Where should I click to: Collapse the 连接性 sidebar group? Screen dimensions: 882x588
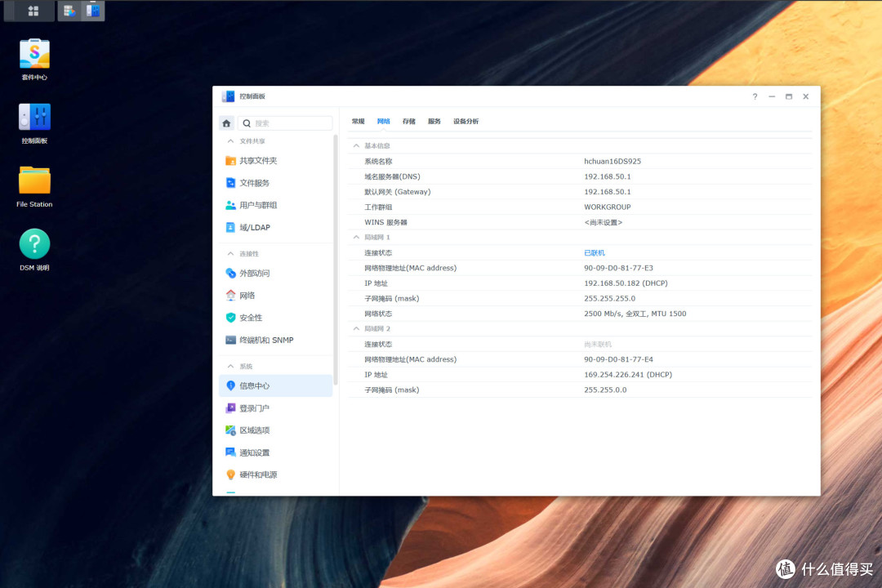coord(230,254)
